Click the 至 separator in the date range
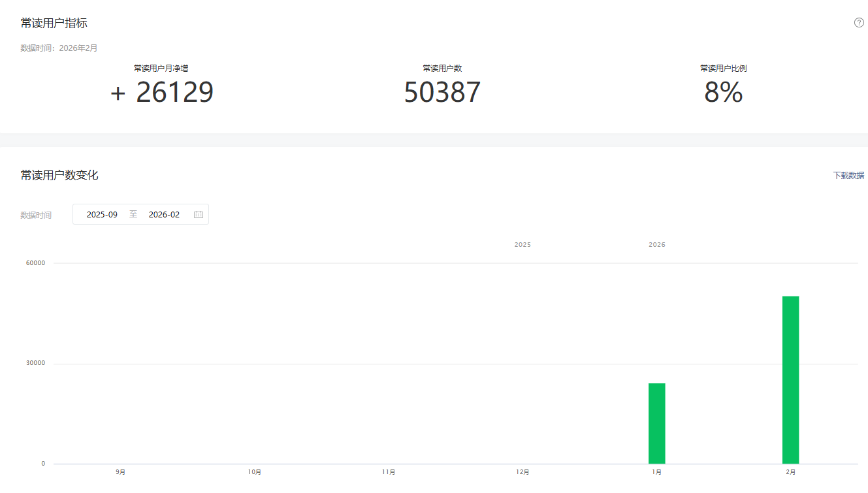This screenshot has width=868, height=493. pyautogui.click(x=133, y=214)
